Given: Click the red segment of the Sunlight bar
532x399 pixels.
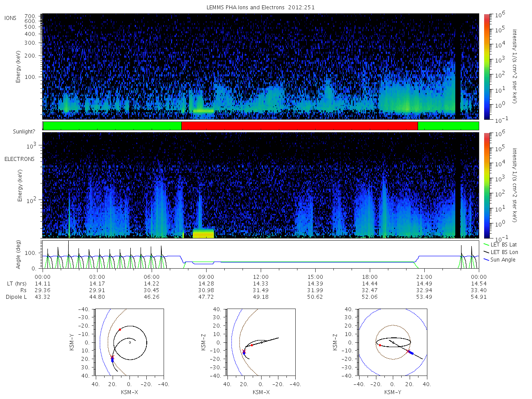Looking at the screenshot, I should point(299,126).
